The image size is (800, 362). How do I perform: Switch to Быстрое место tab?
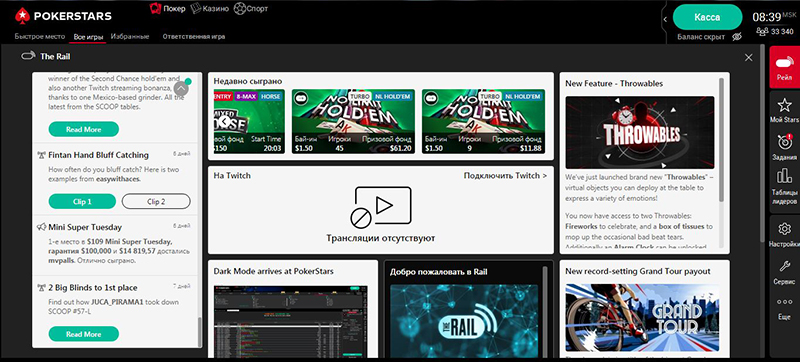40,37
